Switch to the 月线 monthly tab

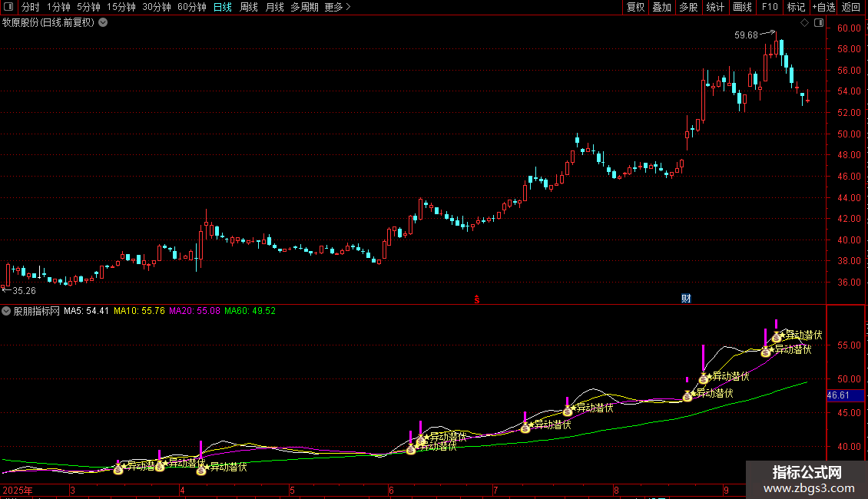(x=274, y=7)
